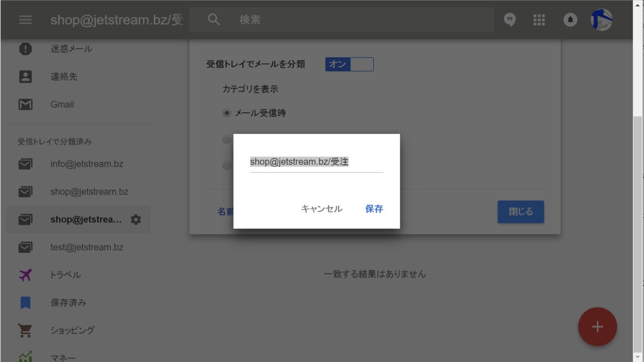644x362 pixels.
Task: Click the Save (保存) dialog button
Action: 374,209
